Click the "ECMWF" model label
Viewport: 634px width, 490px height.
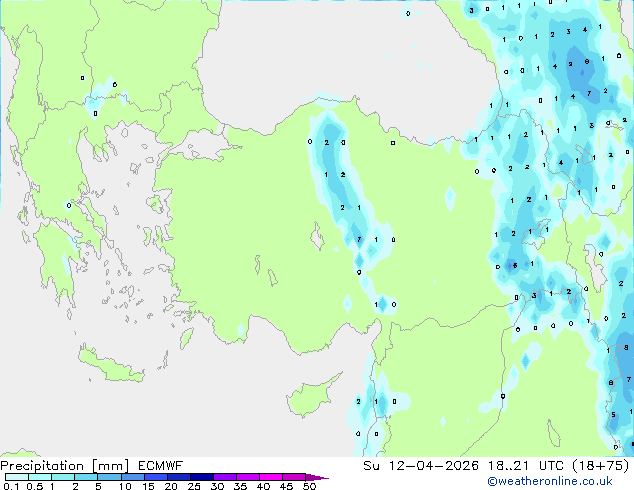pyautogui.click(x=161, y=466)
